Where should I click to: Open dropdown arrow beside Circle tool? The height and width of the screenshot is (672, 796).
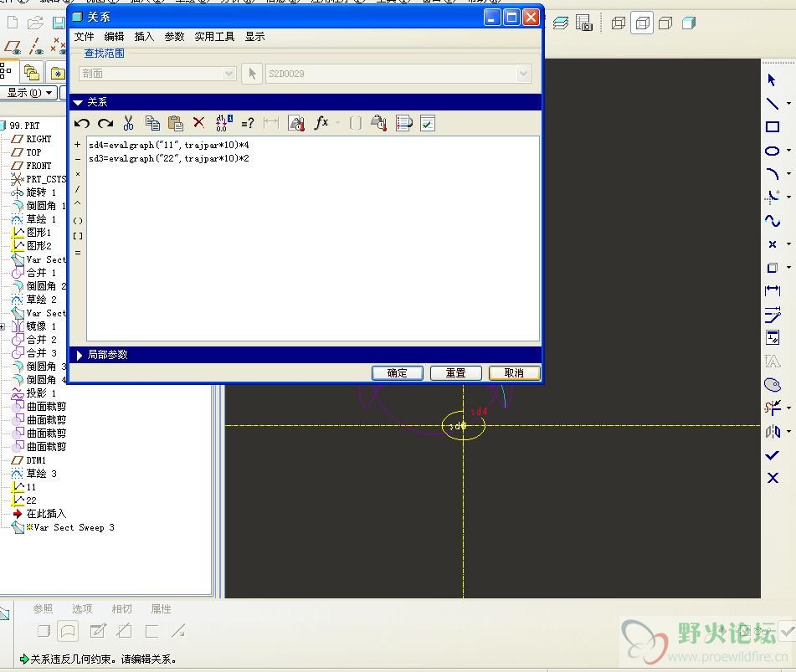pos(788,151)
